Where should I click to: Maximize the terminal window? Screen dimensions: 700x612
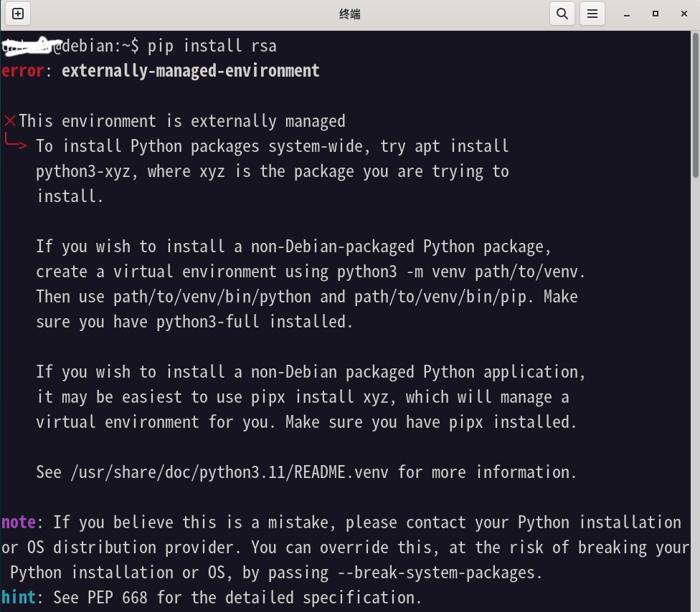(x=656, y=14)
